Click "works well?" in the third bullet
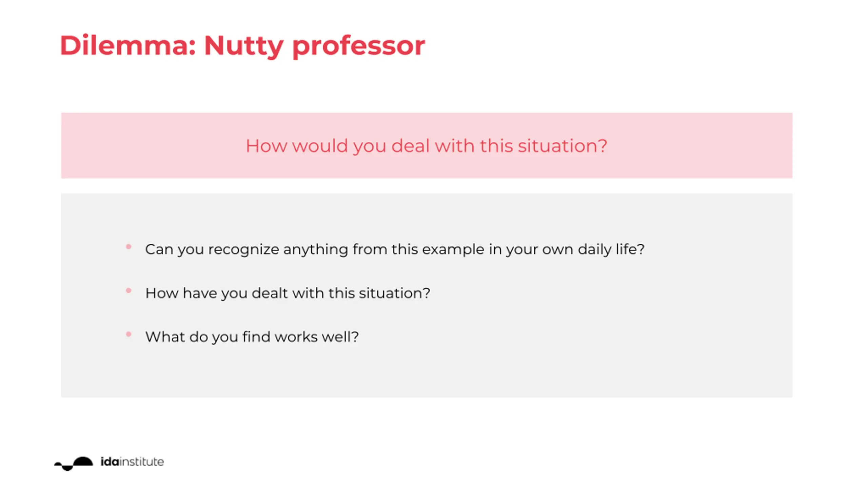 316,337
